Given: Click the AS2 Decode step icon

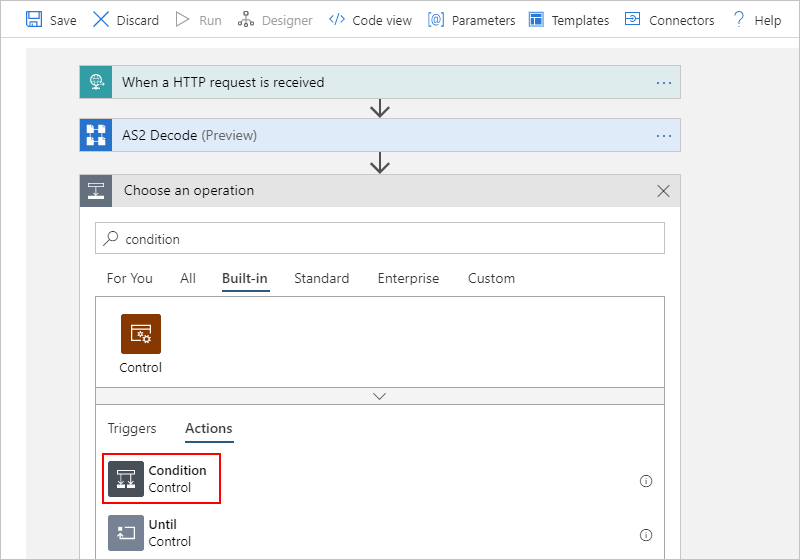Looking at the screenshot, I should 96,135.
